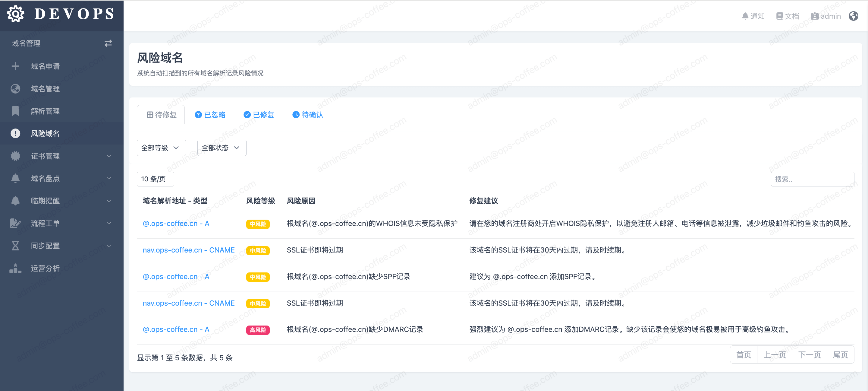Open the 10 条/页 page size selector
Viewport: 868px width, 391px height.
point(155,179)
